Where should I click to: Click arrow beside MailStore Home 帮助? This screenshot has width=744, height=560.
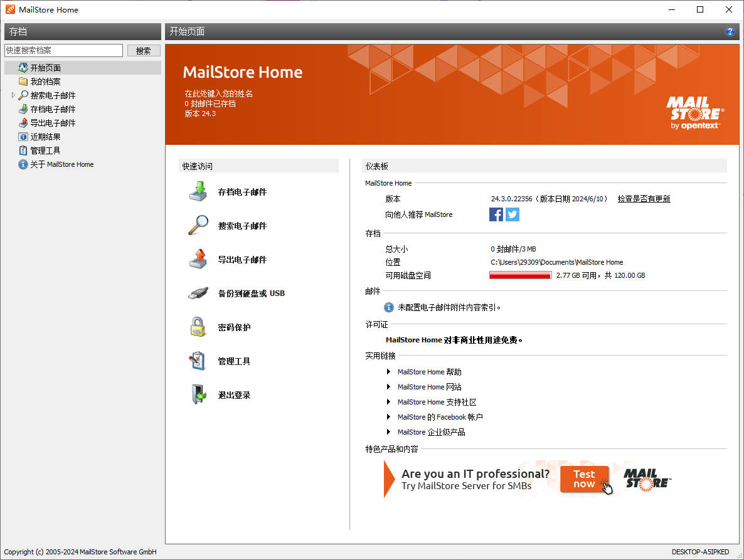(x=388, y=372)
